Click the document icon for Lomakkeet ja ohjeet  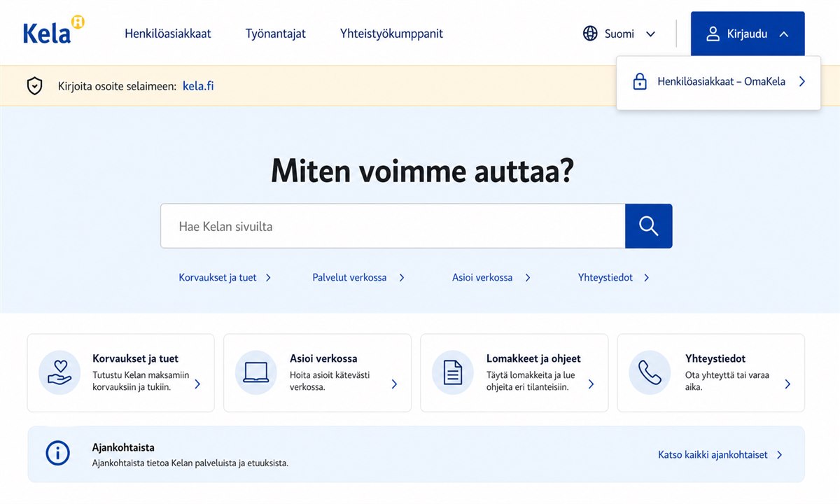[453, 372]
